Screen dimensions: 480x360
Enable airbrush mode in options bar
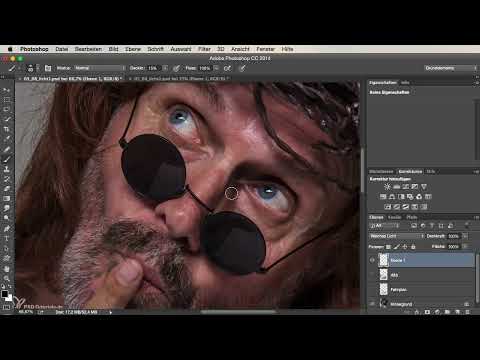coord(227,68)
